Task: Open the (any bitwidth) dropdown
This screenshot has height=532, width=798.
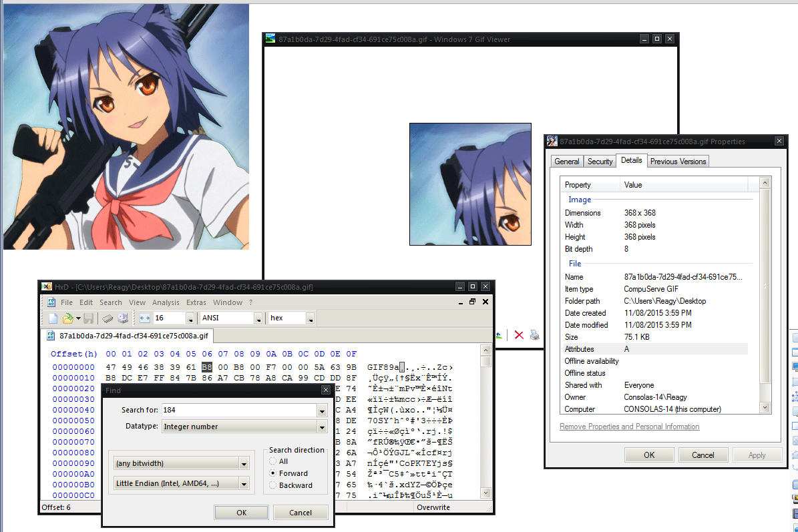Action: coord(244,464)
